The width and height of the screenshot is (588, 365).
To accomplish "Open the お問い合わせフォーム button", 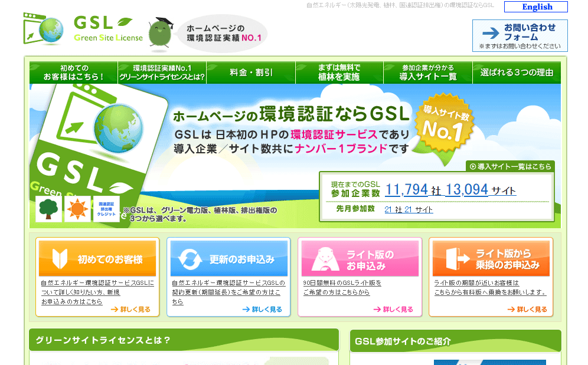I will [520, 35].
